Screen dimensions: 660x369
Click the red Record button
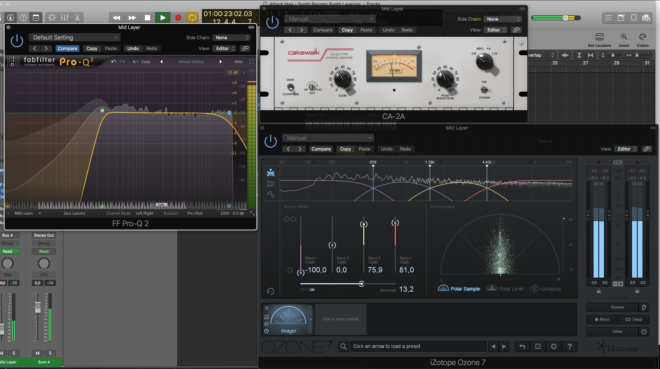(x=178, y=18)
